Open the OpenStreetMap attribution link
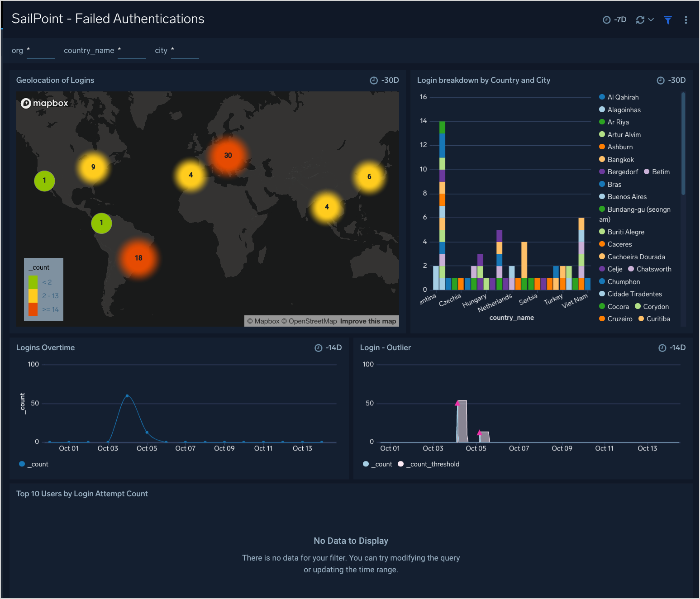700x599 pixels. 312,321
